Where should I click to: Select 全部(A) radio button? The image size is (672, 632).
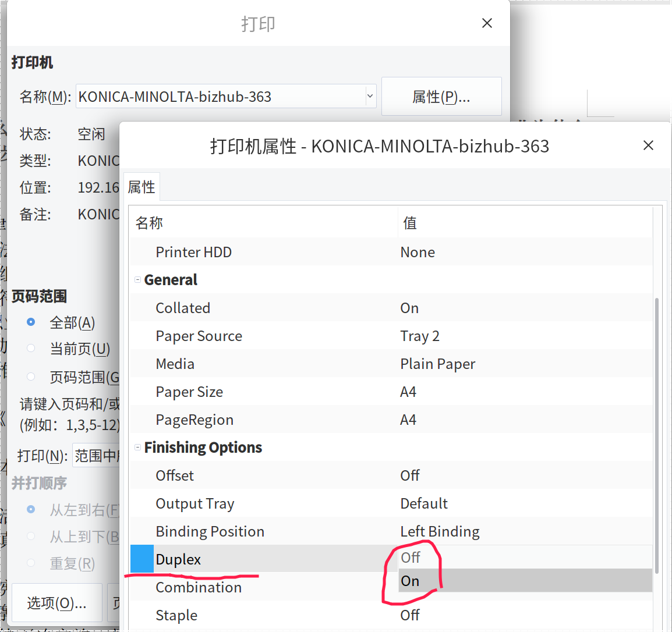click(31, 322)
